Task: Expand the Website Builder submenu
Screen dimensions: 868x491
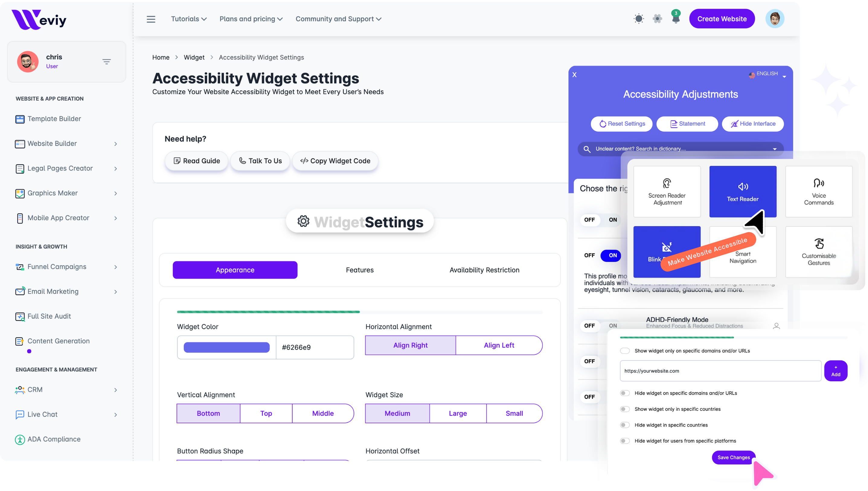Action: 116,144
